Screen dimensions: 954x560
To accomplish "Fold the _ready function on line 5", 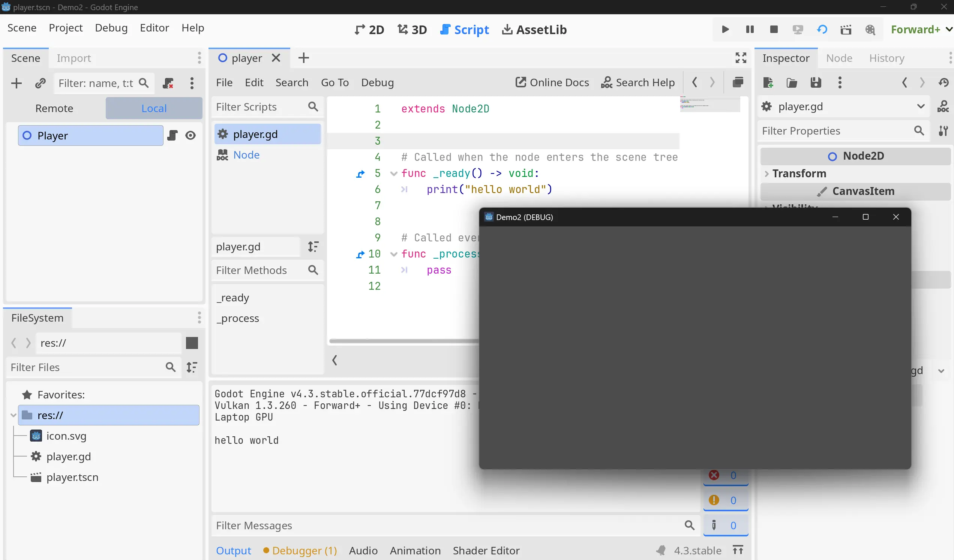I will (x=394, y=174).
